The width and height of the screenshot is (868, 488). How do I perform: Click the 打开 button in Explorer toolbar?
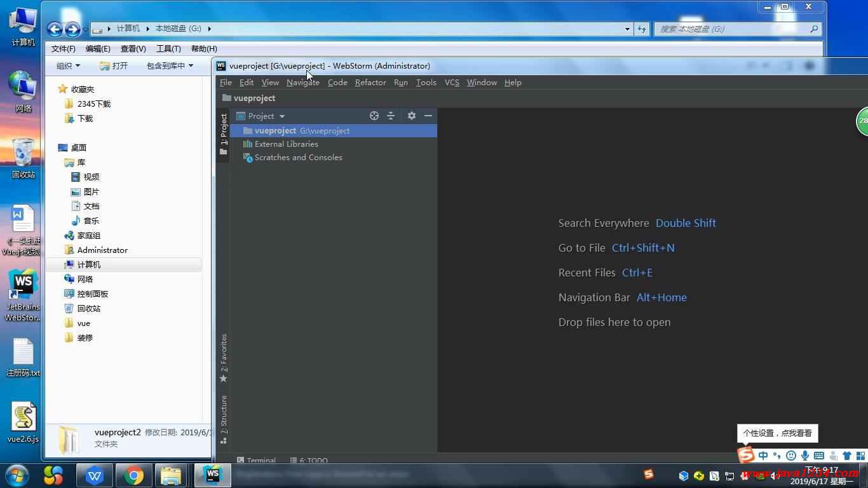pyautogui.click(x=114, y=66)
